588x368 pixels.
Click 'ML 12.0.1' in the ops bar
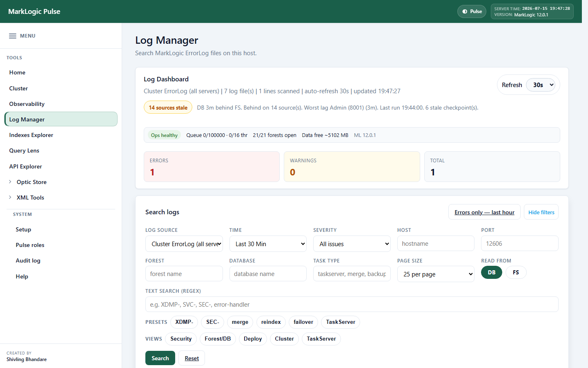(365, 135)
